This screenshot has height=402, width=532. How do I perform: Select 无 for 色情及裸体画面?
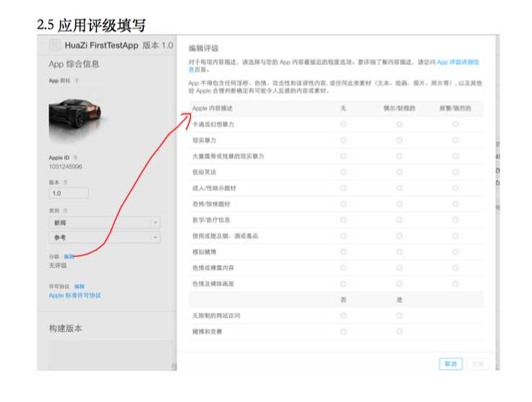343,284
